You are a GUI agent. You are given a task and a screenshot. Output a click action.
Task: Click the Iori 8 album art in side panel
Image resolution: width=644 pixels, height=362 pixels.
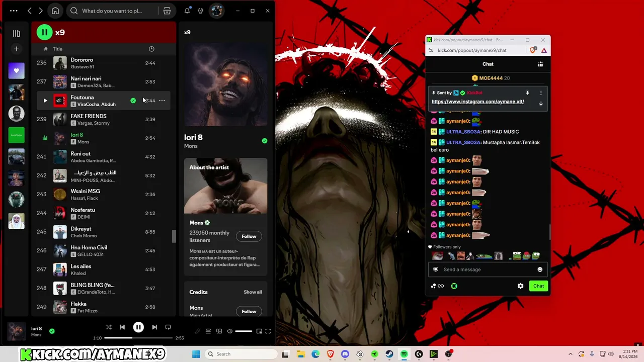tap(225, 84)
